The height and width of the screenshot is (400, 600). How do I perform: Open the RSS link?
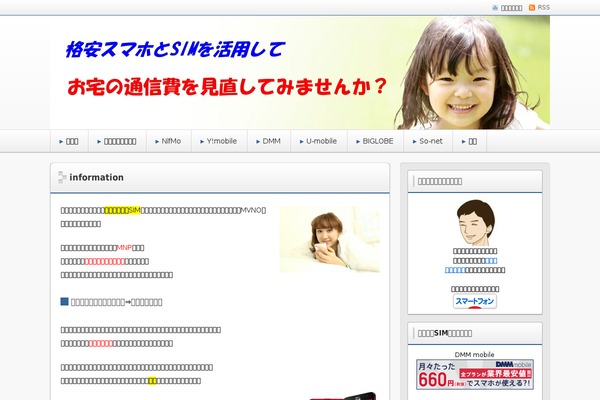[543, 8]
